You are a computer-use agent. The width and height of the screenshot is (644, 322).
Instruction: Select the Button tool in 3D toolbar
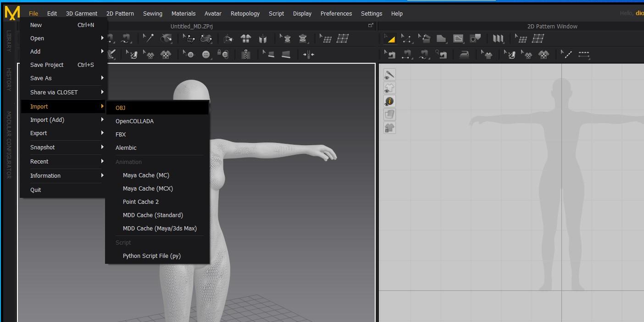pyautogui.click(x=206, y=55)
